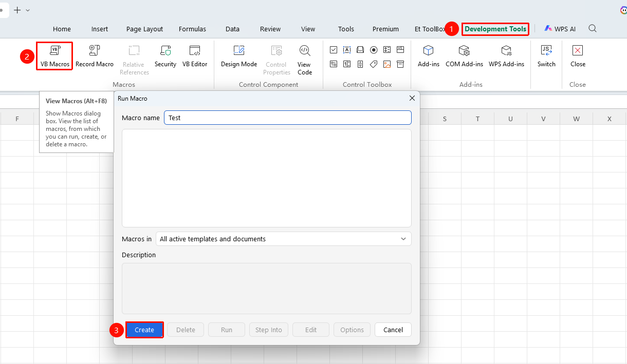Click the Step Into button

(x=269, y=330)
